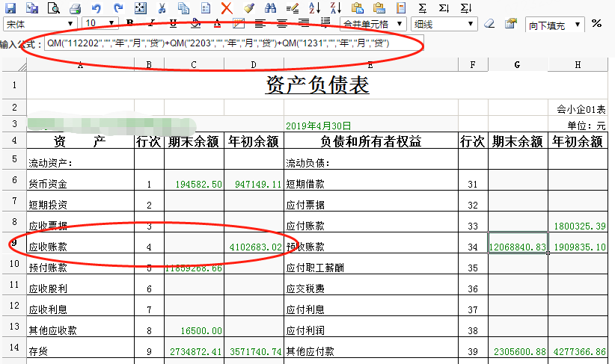Click the cell properties icon beside the eraser

pos(511,23)
